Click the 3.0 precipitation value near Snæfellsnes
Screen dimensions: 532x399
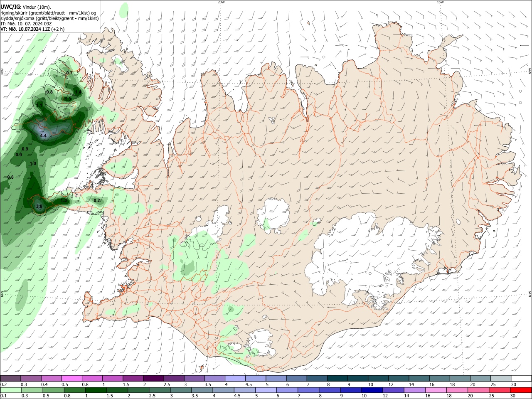pos(39,206)
